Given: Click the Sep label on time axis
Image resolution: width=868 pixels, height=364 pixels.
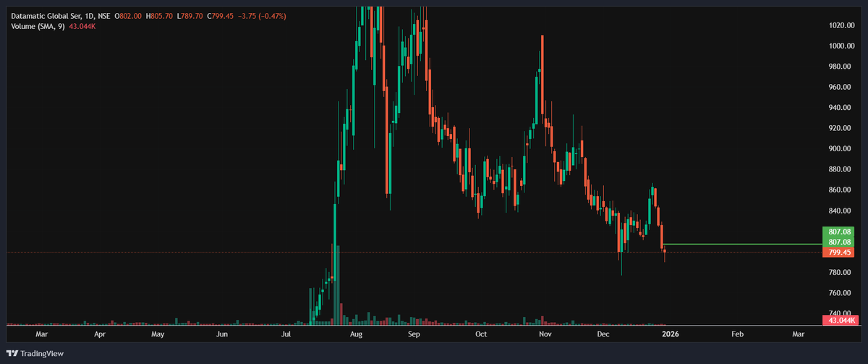Looking at the screenshot, I should tap(414, 335).
